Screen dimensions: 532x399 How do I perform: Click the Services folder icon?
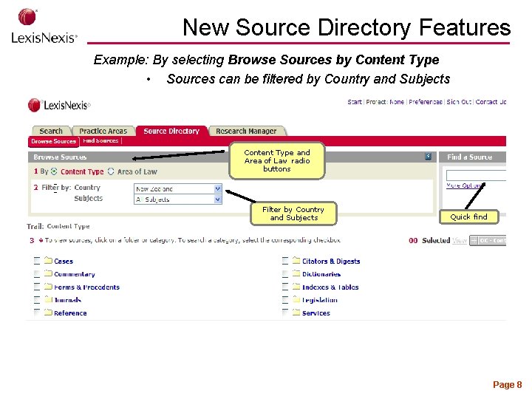pos(296,313)
